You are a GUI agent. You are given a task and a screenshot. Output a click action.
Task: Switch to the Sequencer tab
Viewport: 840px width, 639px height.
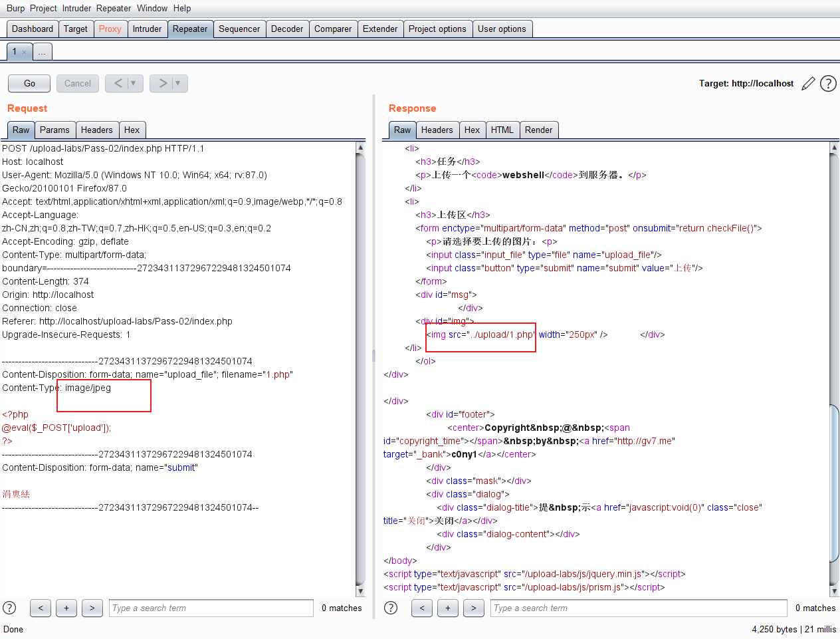click(x=239, y=29)
